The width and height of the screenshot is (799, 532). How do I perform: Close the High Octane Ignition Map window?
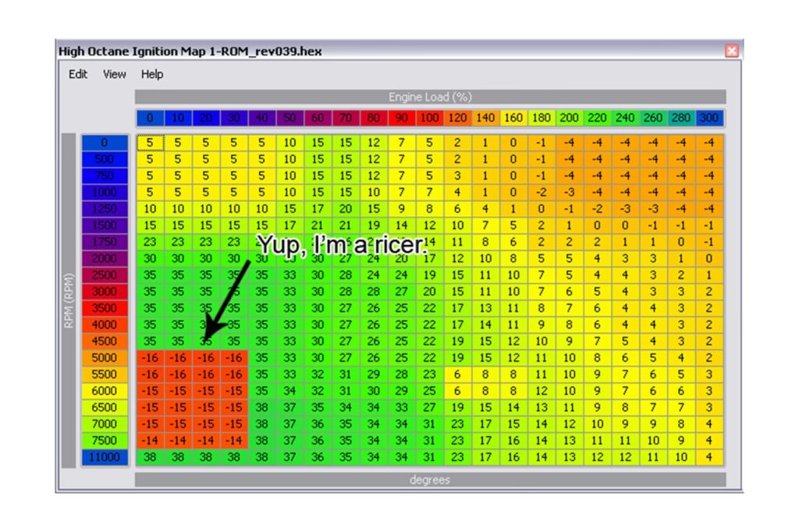(731, 51)
